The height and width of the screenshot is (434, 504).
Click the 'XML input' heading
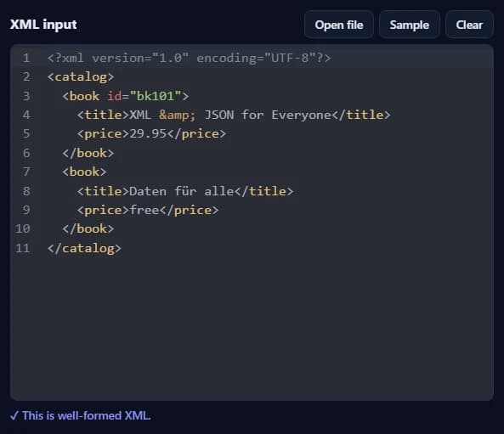(43, 25)
